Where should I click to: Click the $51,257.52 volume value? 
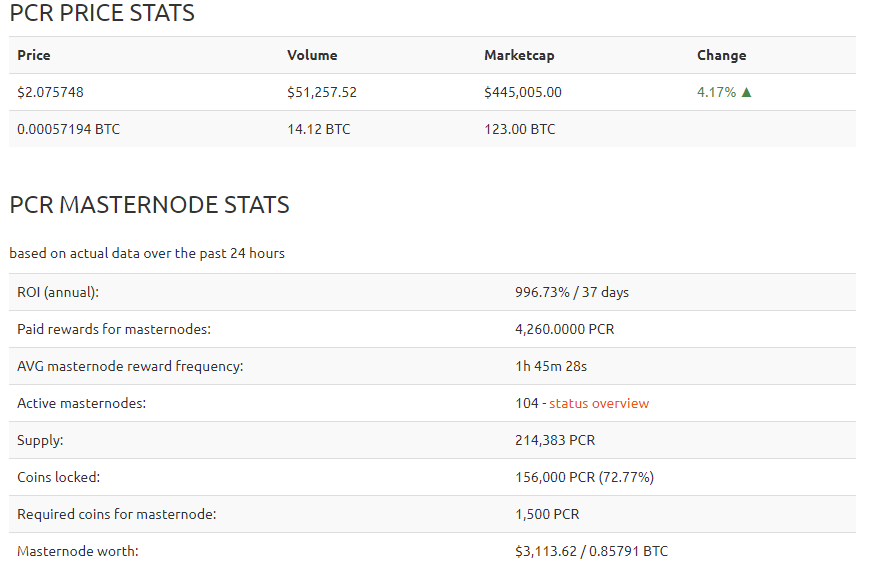coord(322,92)
